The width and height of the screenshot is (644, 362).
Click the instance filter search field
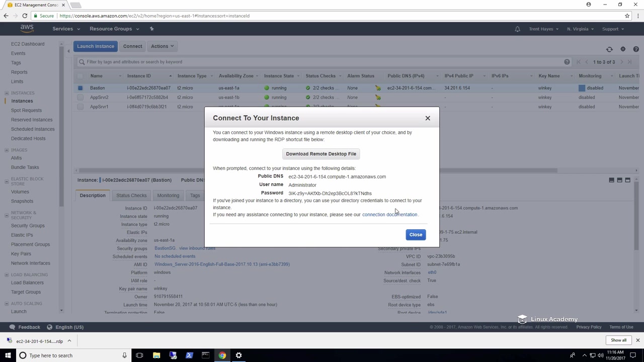(x=322, y=62)
